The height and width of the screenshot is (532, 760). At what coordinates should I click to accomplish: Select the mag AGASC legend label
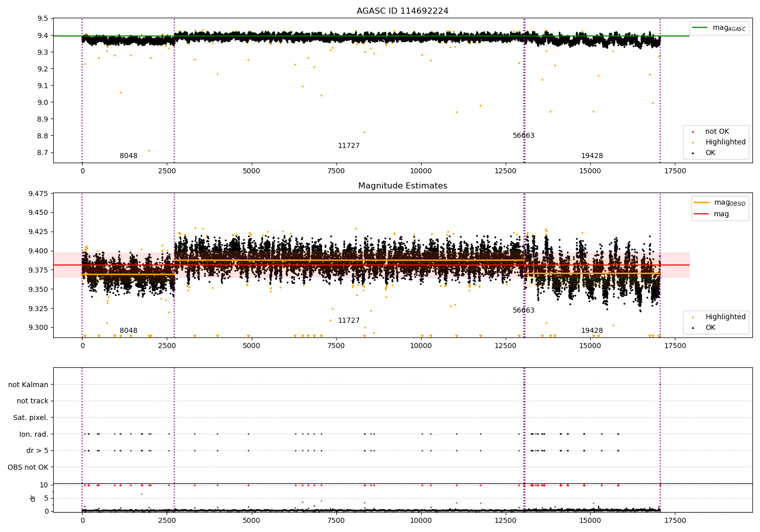point(729,28)
